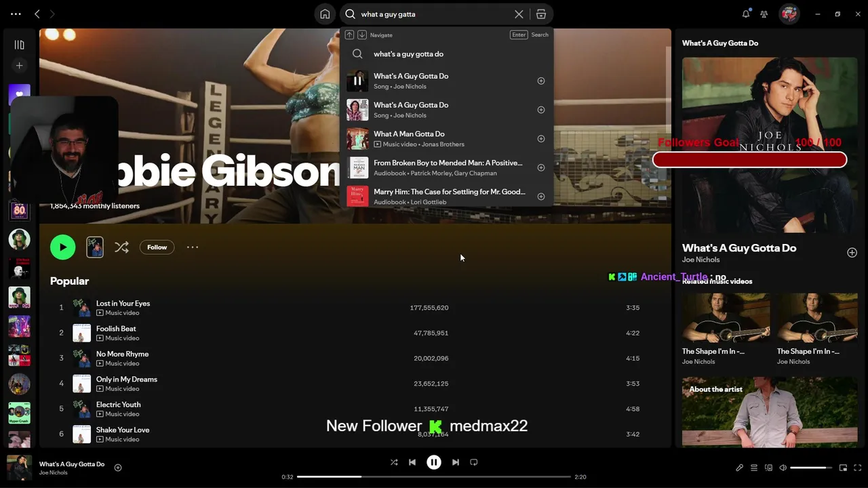The image size is (868, 488).
Task: Open the Friend Activity icon
Action: click(764, 14)
